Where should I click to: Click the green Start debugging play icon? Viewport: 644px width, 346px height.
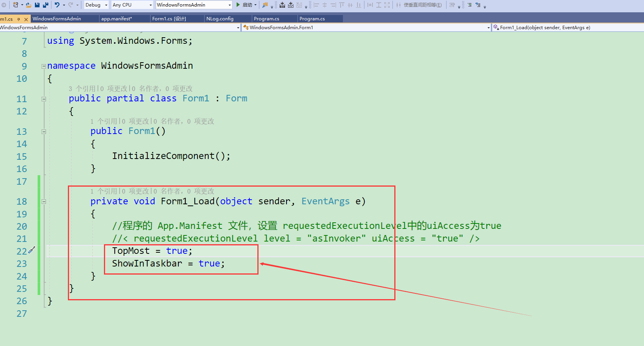[x=238, y=5]
